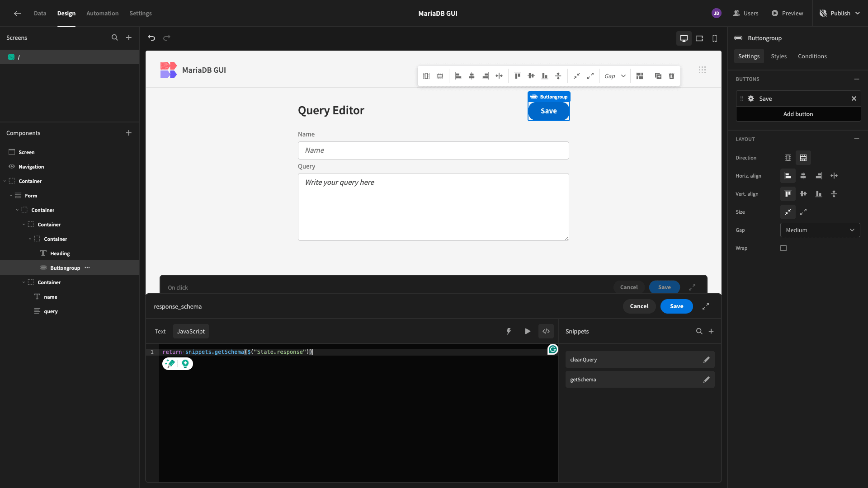Open Save button settings gear

(x=751, y=99)
